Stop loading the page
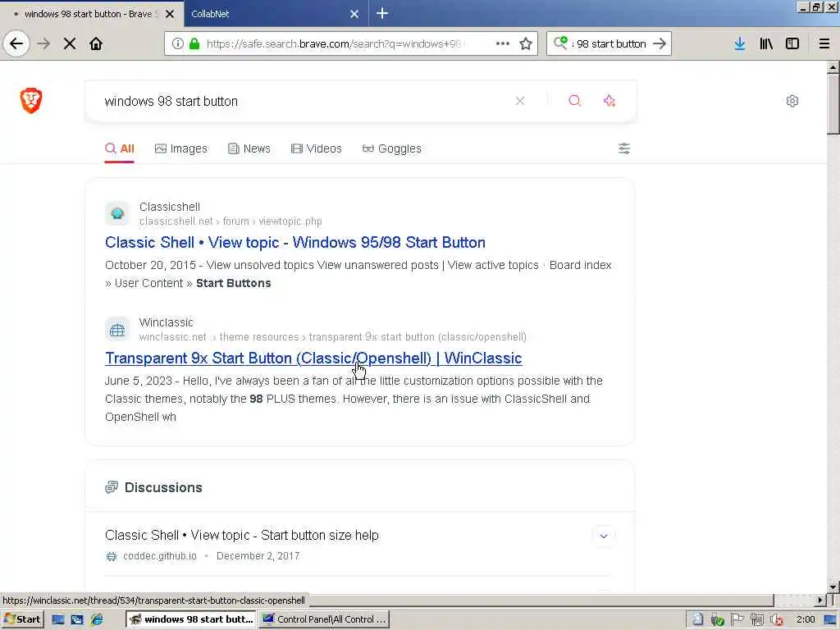This screenshot has width=840, height=630. [70, 43]
